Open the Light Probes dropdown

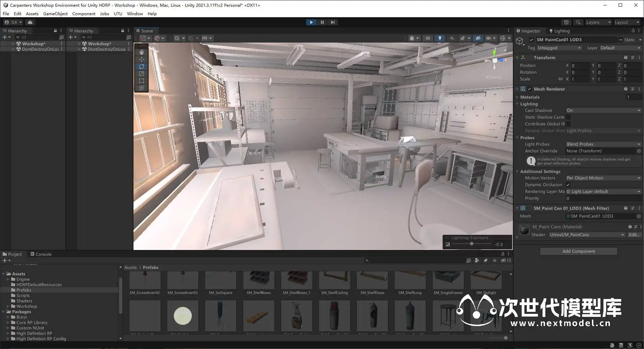pyautogui.click(x=603, y=144)
